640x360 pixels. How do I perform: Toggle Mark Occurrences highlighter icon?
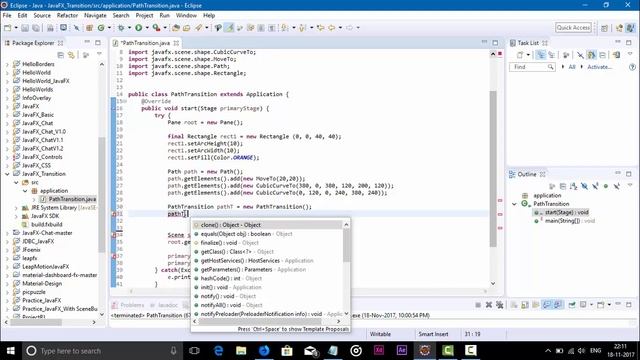[229, 28]
